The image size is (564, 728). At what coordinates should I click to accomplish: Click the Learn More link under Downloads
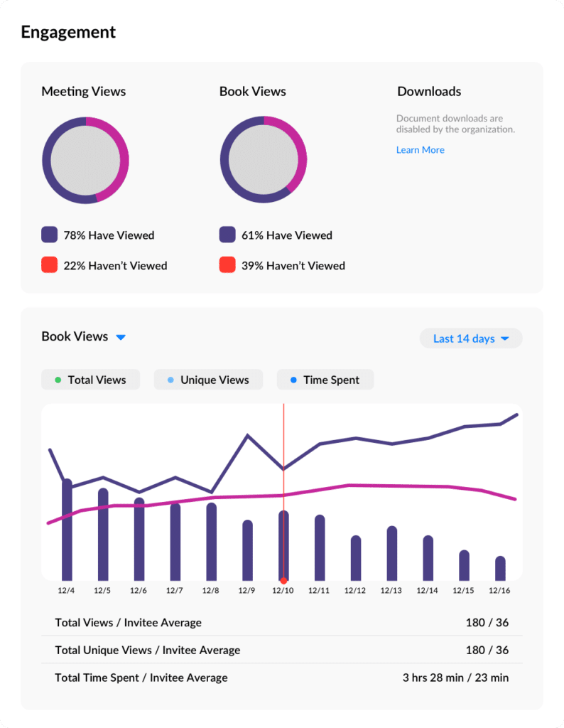point(420,149)
